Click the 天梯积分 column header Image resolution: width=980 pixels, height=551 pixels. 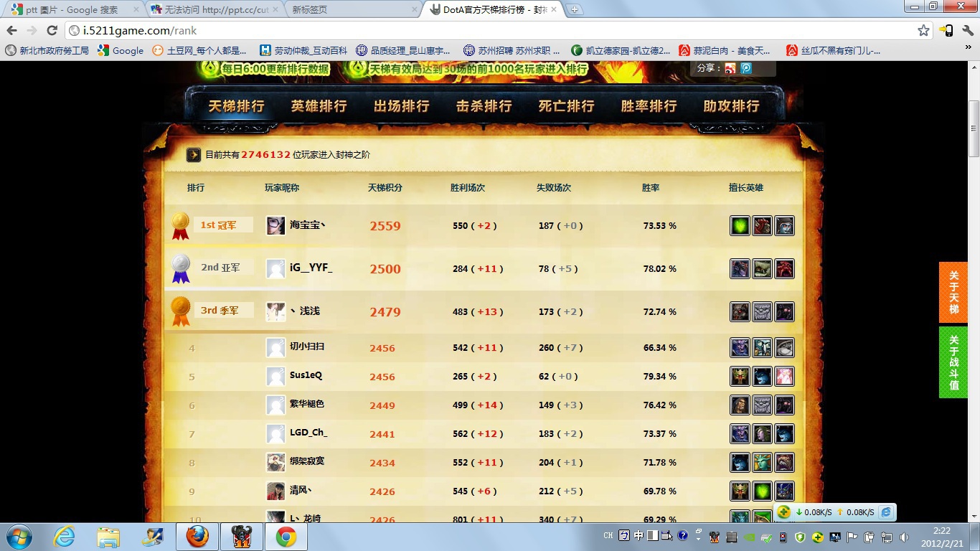(x=385, y=188)
